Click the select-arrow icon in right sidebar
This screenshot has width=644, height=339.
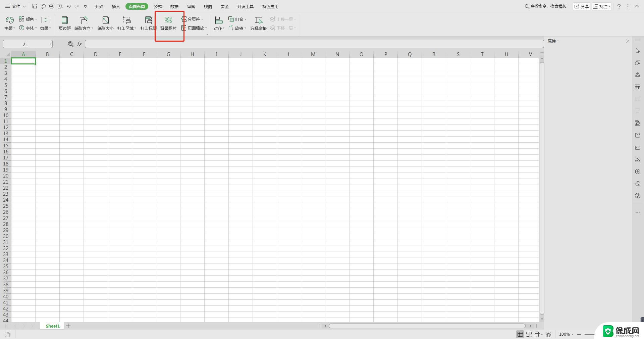(638, 51)
